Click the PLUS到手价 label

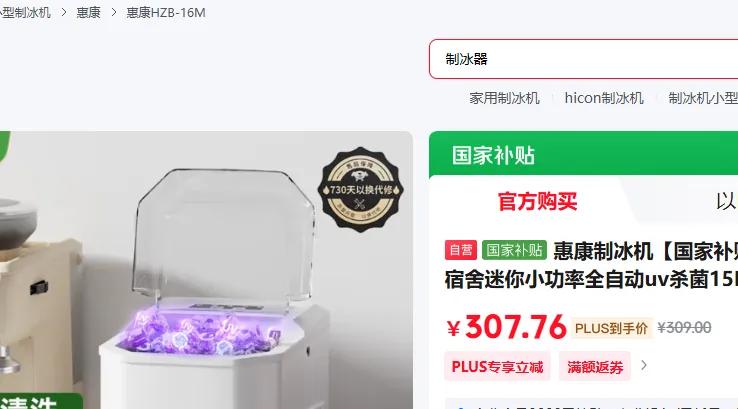tap(611, 328)
